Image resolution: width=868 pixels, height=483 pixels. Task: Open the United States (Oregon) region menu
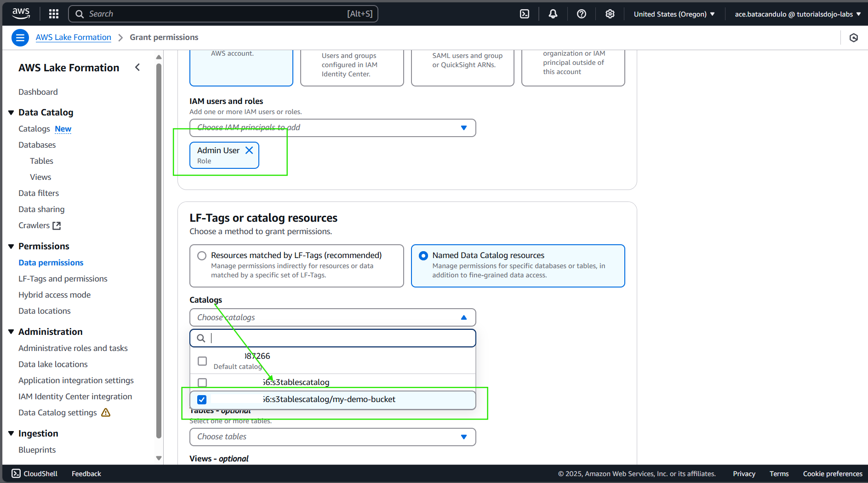[x=674, y=14]
